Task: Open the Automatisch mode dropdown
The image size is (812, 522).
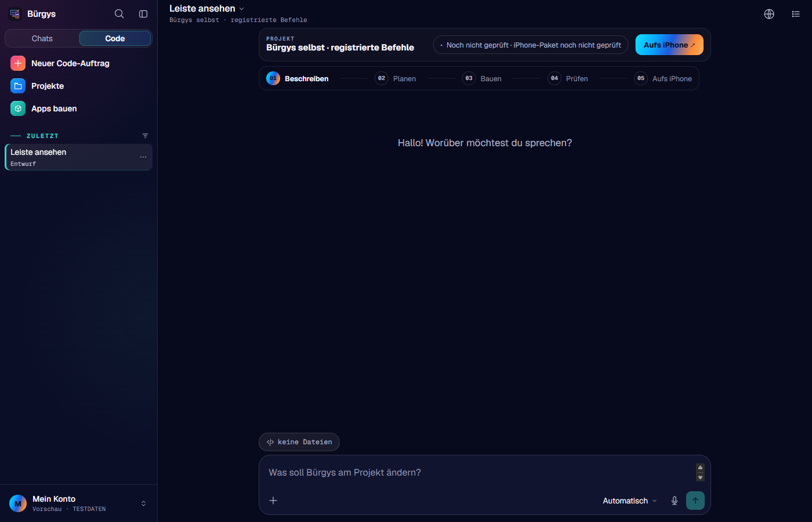Action: (630, 501)
